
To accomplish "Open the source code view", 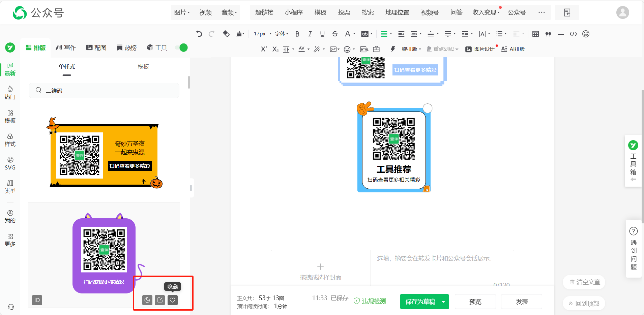I will click(x=573, y=34).
